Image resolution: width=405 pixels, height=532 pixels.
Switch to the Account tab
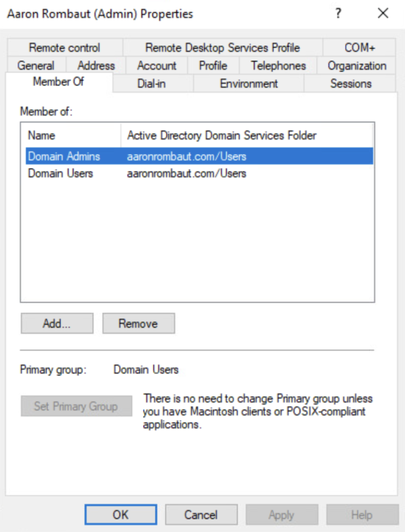click(157, 66)
